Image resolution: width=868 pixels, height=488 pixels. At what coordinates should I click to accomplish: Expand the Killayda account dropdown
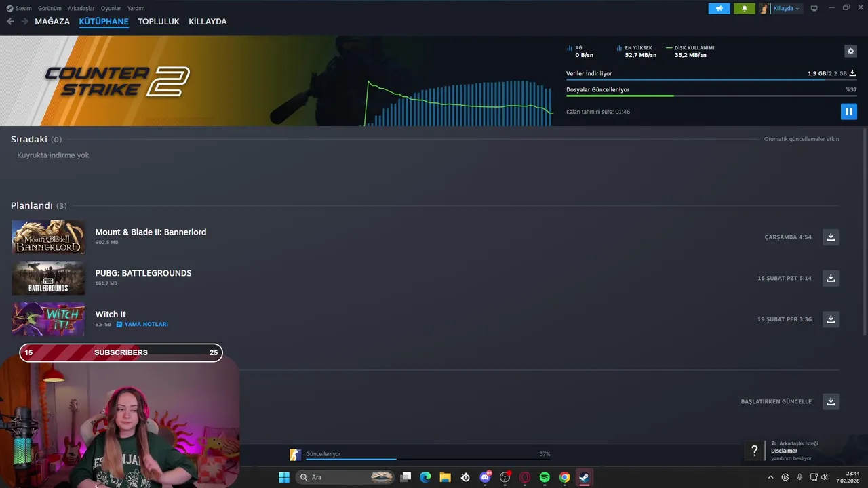[x=787, y=8]
